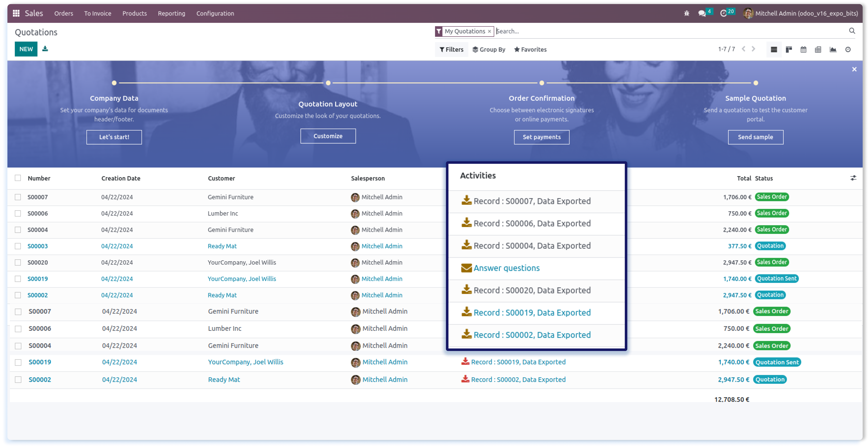This screenshot has height=447, width=868.
Task: Tick the checkbox for order S00003
Action: tap(18, 246)
